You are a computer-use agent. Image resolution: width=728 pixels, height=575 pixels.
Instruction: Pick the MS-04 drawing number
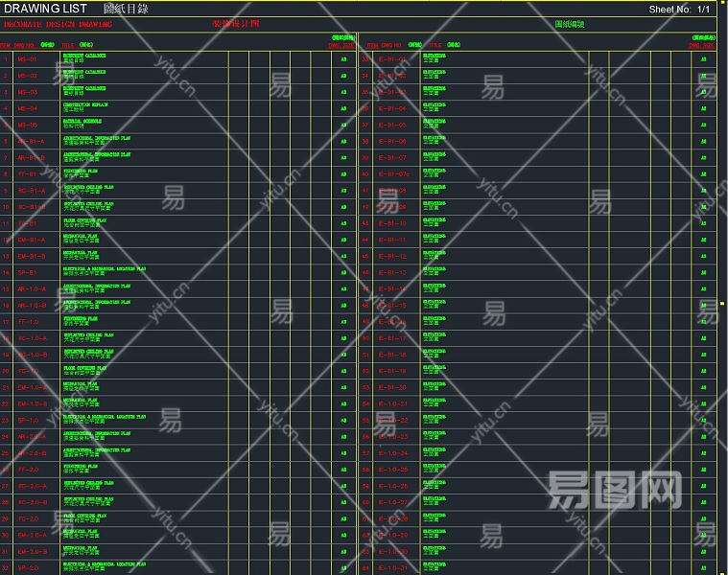[x=27, y=108]
